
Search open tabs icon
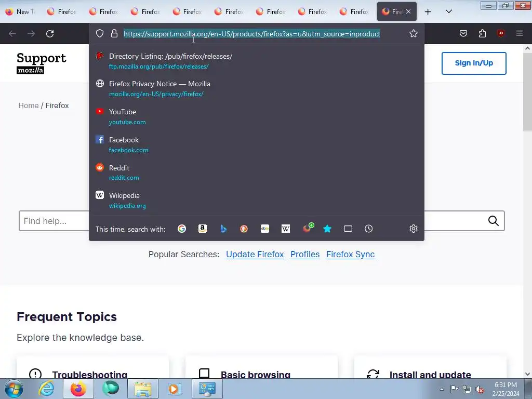348,229
